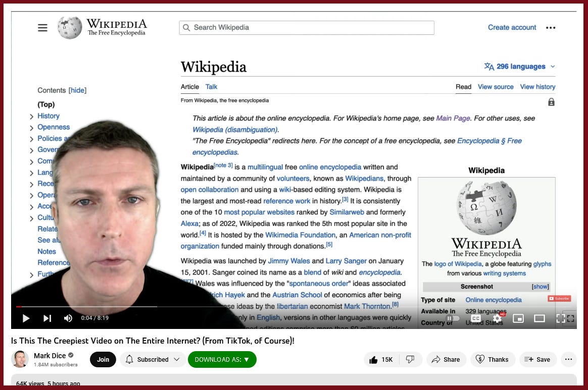Click the Thanks button

point(493,360)
